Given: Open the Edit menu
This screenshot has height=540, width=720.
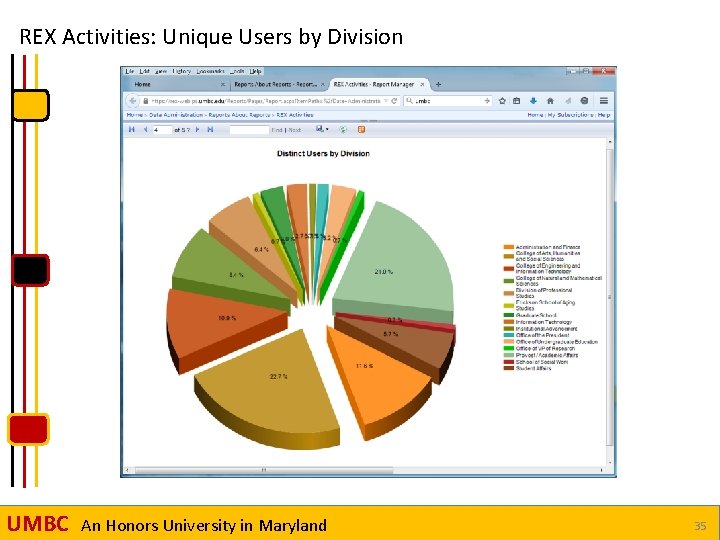Looking at the screenshot, I should coord(145,71).
